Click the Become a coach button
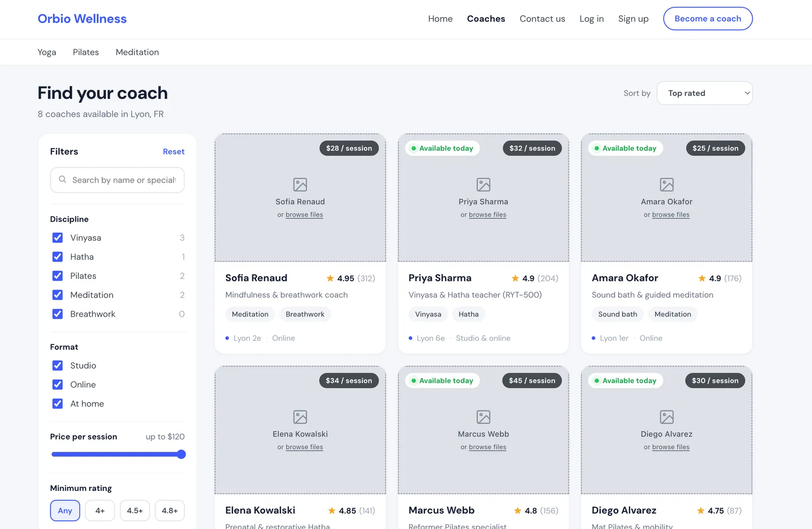 click(x=707, y=19)
